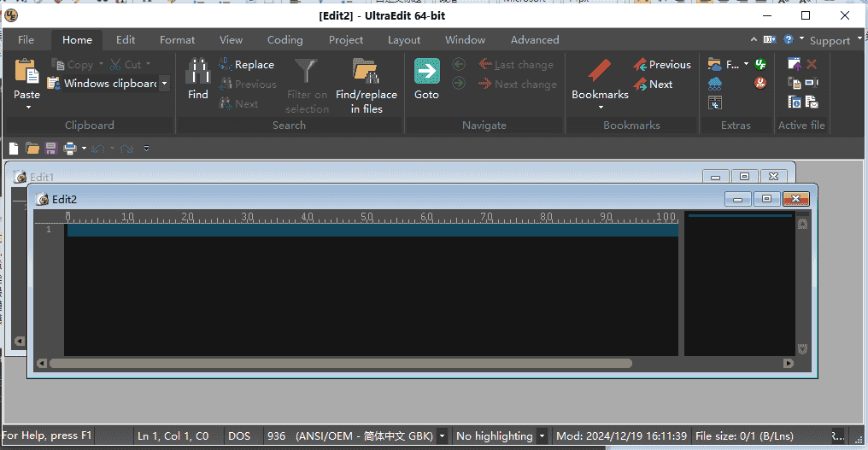The width and height of the screenshot is (868, 450).
Task: Click the new file icon in quick access toolbar
Action: tap(14, 149)
